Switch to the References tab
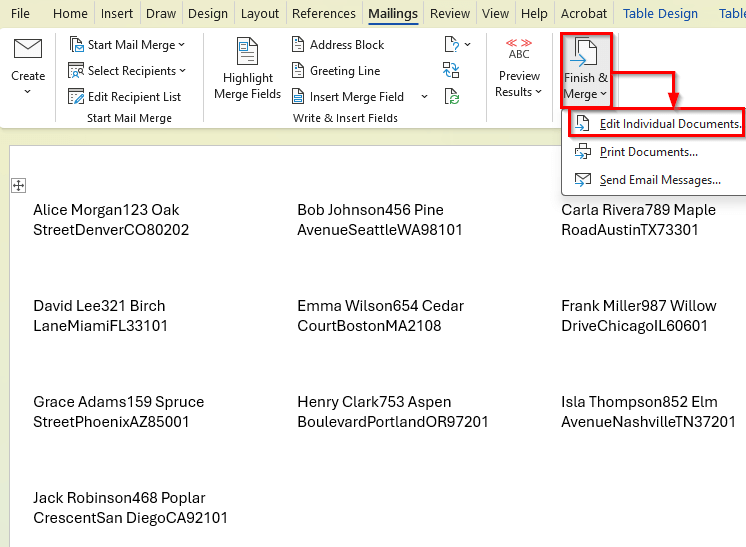The width and height of the screenshot is (746, 547). [x=323, y=14]
